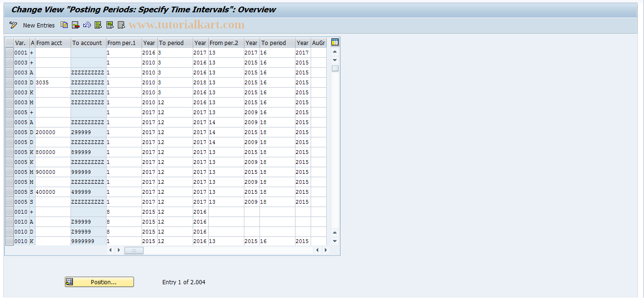This screenshot has width=644, height=298.
Task: Click the Delete entry icon
Action: tap(75, 25)
